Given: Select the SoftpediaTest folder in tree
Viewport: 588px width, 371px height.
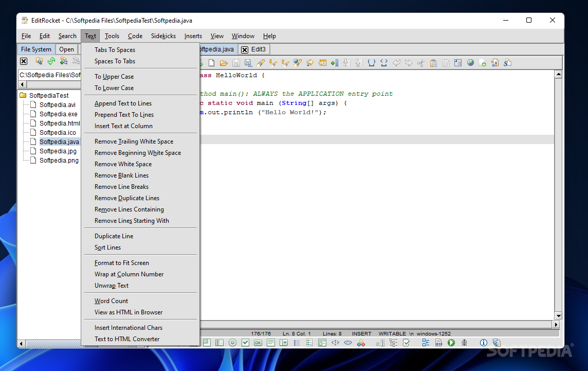Looking at the screenshot, I should 49,95.
